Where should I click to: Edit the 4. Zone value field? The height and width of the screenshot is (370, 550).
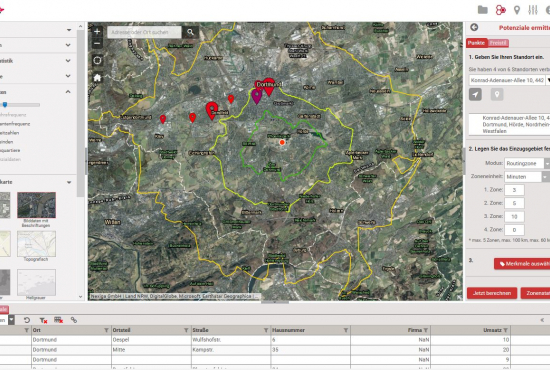[x=514, y=230]
